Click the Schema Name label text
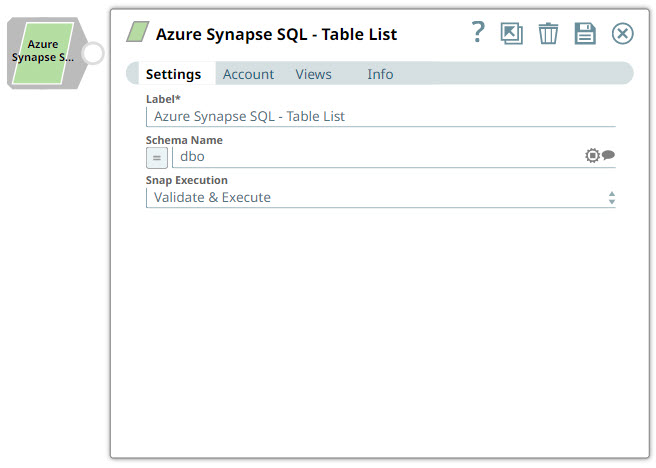Image resolution: width=656 pixels, height=468 pixels. pyautogui.click(x=184, y=140)
